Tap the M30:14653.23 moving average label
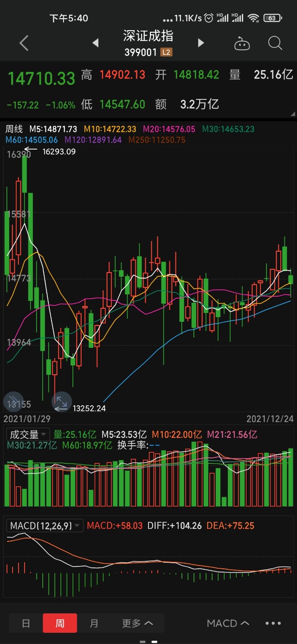The width and height of the screenshot is (297, 644). 228,129
